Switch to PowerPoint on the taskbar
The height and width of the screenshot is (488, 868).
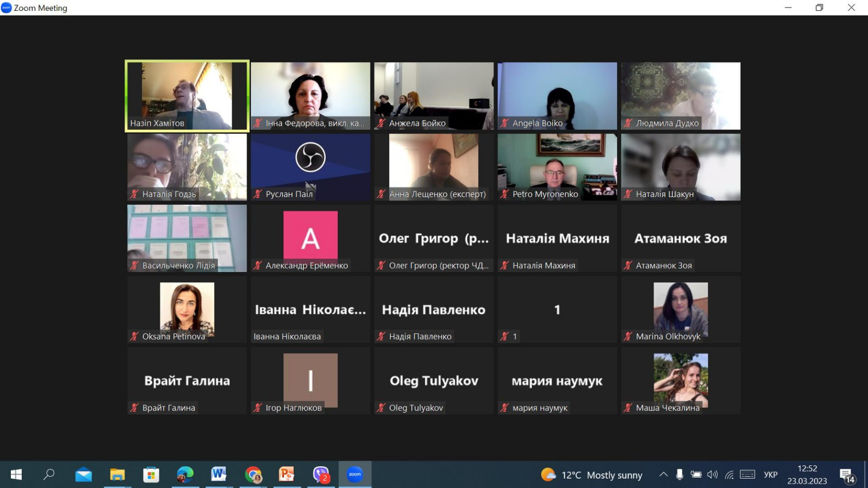pos(286,475)
